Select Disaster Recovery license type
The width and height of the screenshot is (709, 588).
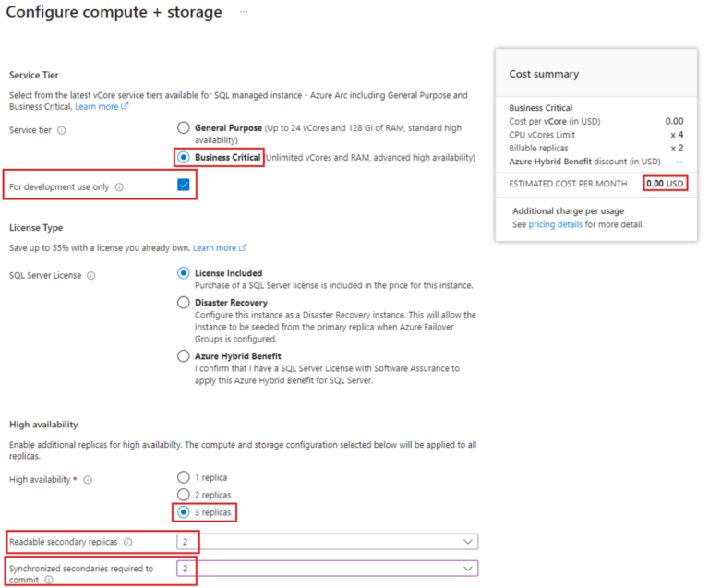click(182, 303)
